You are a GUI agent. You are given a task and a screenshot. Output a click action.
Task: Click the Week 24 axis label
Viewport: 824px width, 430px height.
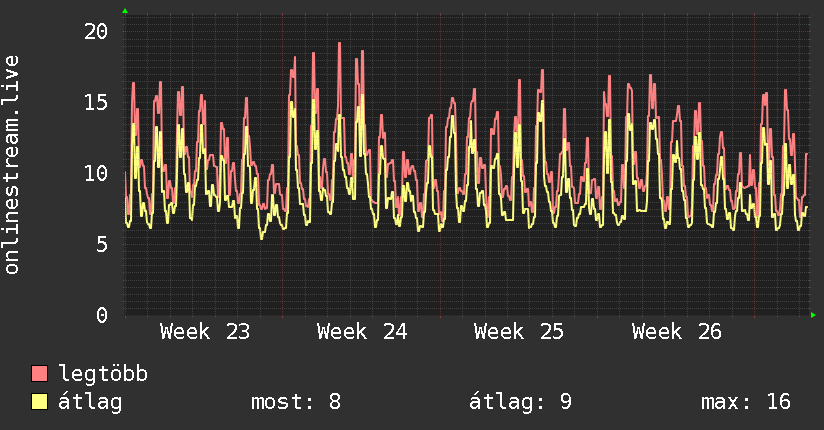pyautogui.click(x=362, y=332)
